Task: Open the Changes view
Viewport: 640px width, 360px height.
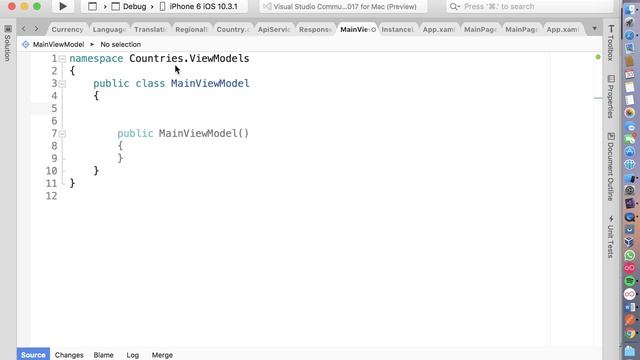Action: tap(69, 355)
